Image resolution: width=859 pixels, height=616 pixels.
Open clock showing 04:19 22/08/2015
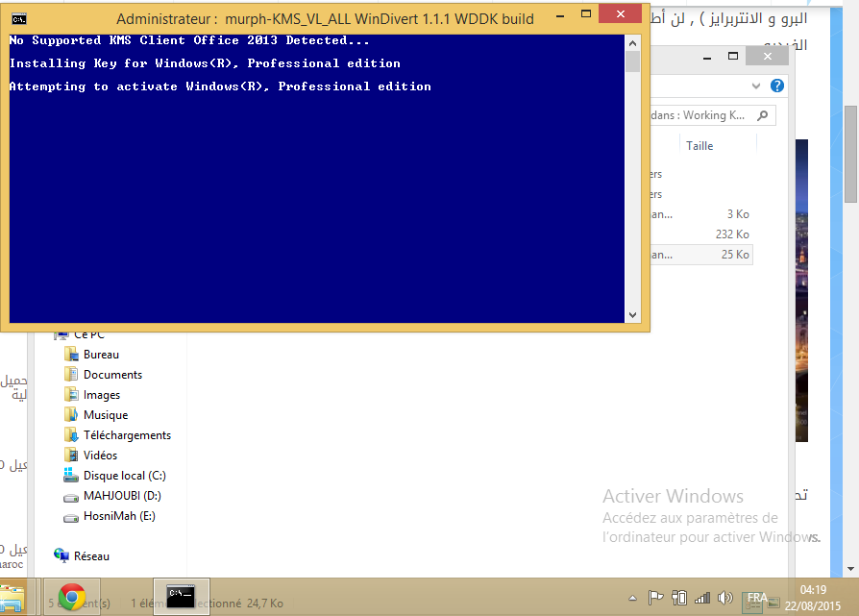(x=813, y=598)
